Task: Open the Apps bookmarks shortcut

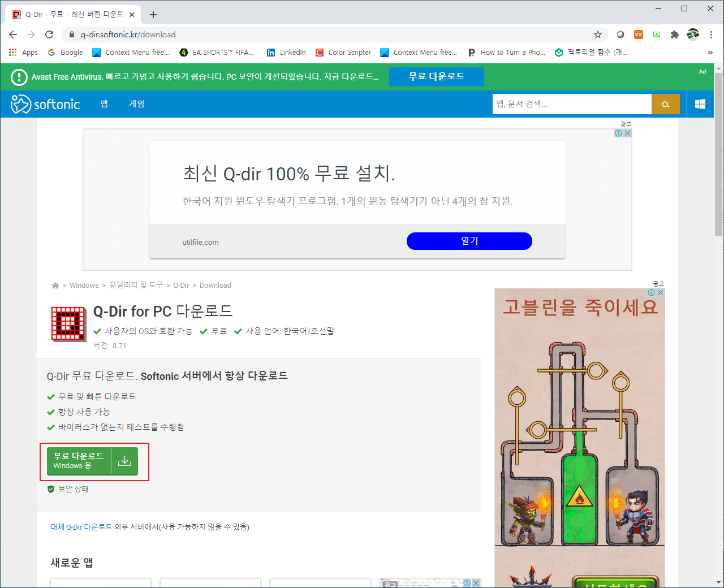Action: [x=23, y=53]
